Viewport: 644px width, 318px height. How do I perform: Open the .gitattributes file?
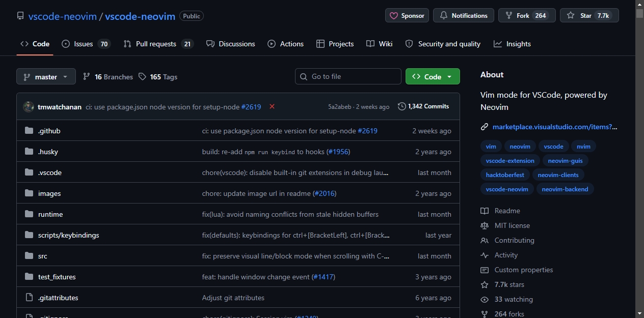58,298
